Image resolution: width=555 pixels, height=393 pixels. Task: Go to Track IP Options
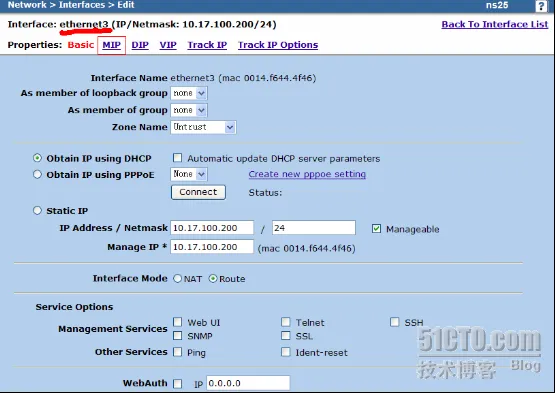coord(278,45)
